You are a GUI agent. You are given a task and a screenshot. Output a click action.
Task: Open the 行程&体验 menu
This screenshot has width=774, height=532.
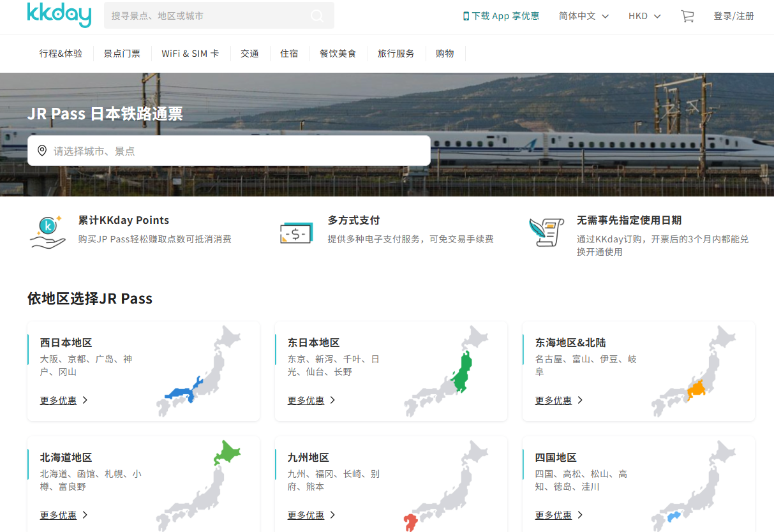point(61,54)
